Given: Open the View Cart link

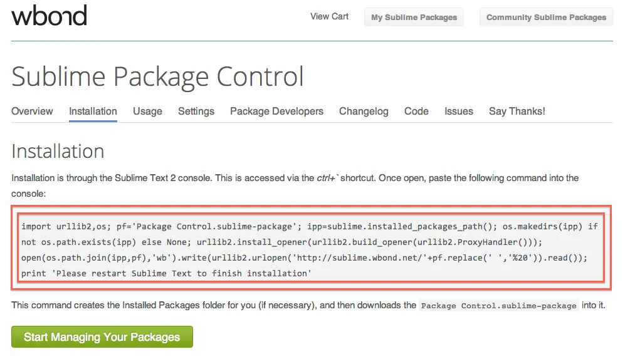Looking at the screenshot, I should (x=329, y=16).
